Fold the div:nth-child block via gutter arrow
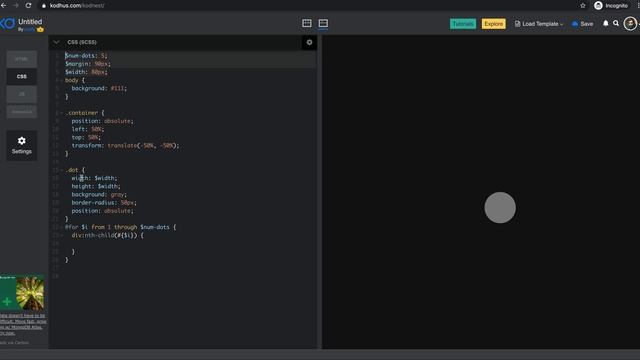The width and height of the screenshot is (640, 360). coord(61,235)
